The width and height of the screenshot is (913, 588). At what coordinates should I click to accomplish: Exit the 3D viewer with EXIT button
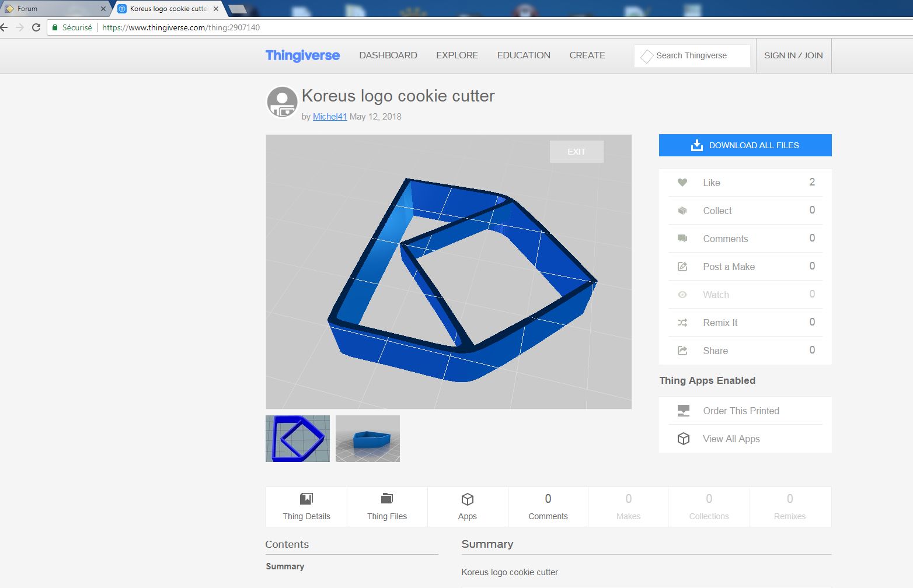point(576,152)
